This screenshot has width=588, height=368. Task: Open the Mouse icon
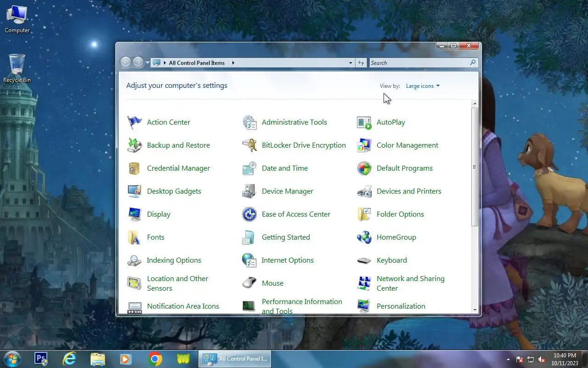pyautogui.click(x=249, y=283)
